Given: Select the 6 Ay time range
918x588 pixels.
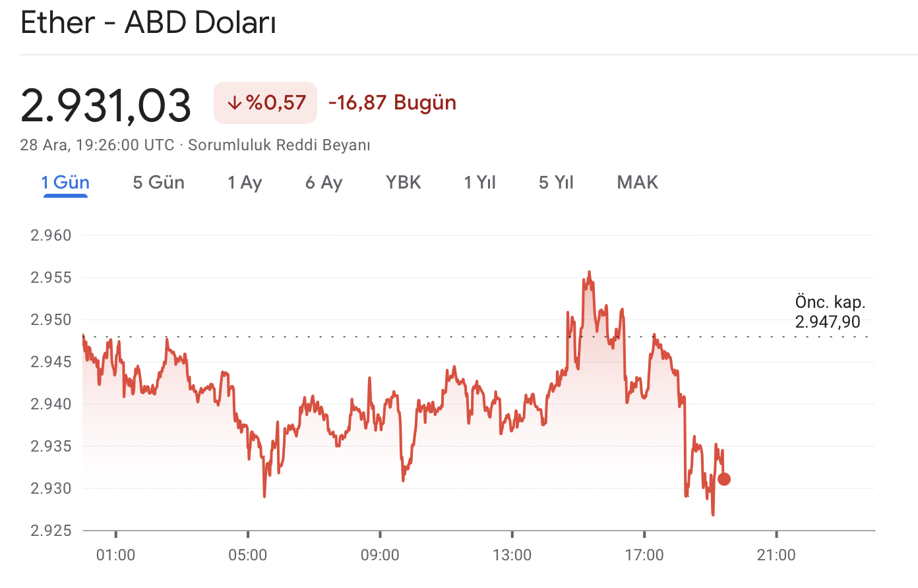Looking at the screenshot, I should 323,183.
